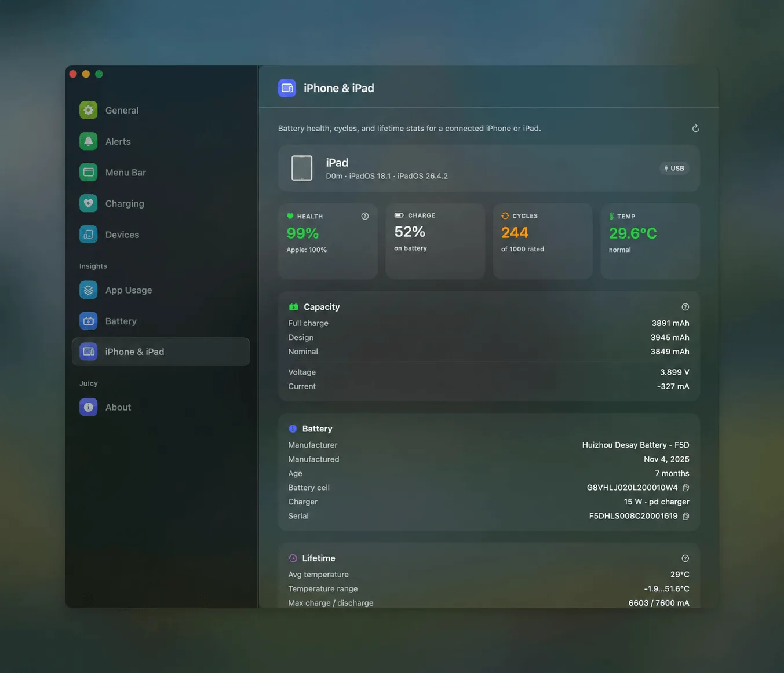
Task: Click Huizhou Desay Battery manufacturer text
Action: [636, 445]
